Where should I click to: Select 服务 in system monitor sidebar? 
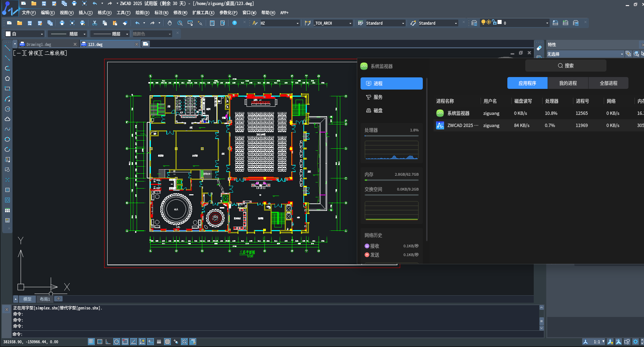[x=378, y=97]
